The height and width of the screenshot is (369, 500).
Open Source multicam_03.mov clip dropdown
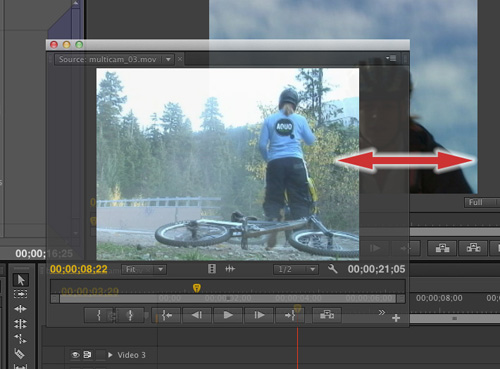tap(168, 59)
